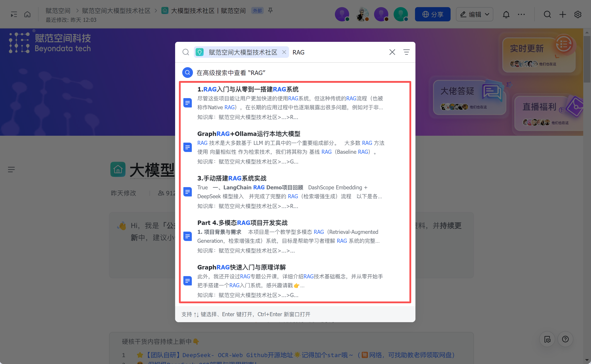The image size is (591, 364).
Task: Open result Part 4.多模态RAG项目开发实战
Action: [295, 237]
